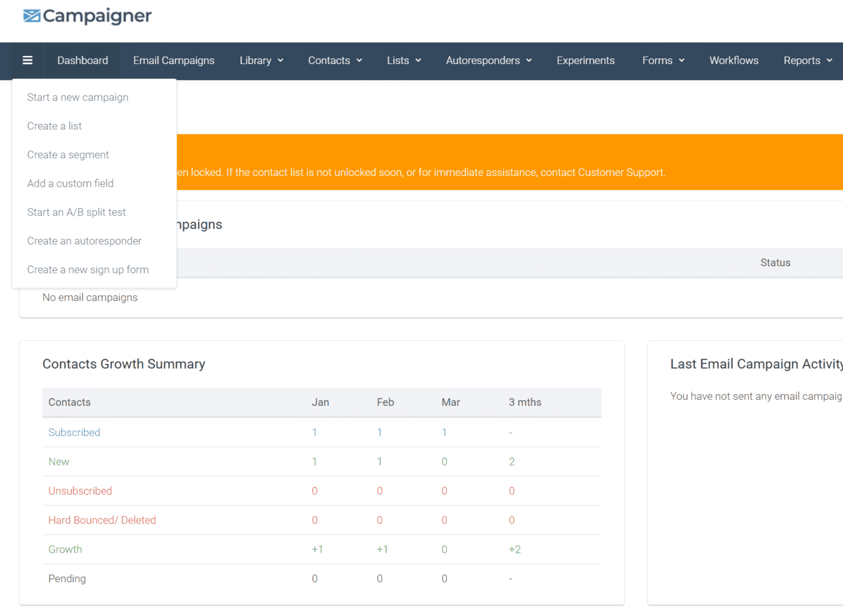This screenshot has height=616, width=843.
Task: Select Start a new campaign
Action: click(77, 97)
